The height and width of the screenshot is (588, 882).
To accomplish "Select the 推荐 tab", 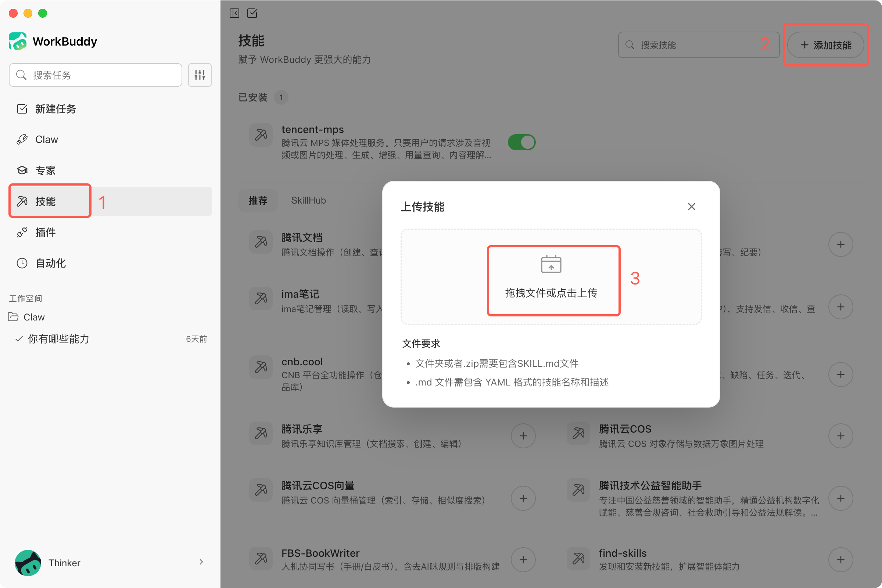I will click(x=258, y=201).
